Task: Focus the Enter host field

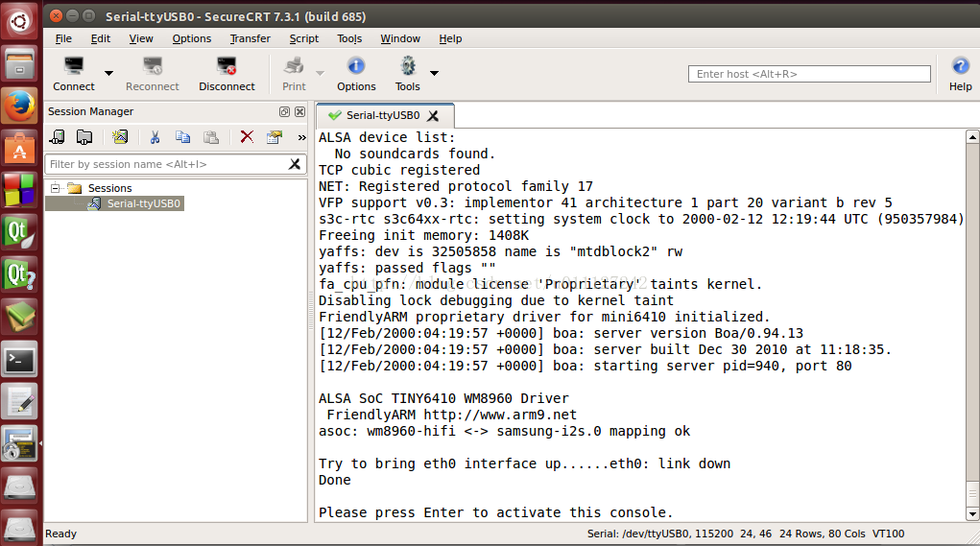Action: click(x=809, y=74)
